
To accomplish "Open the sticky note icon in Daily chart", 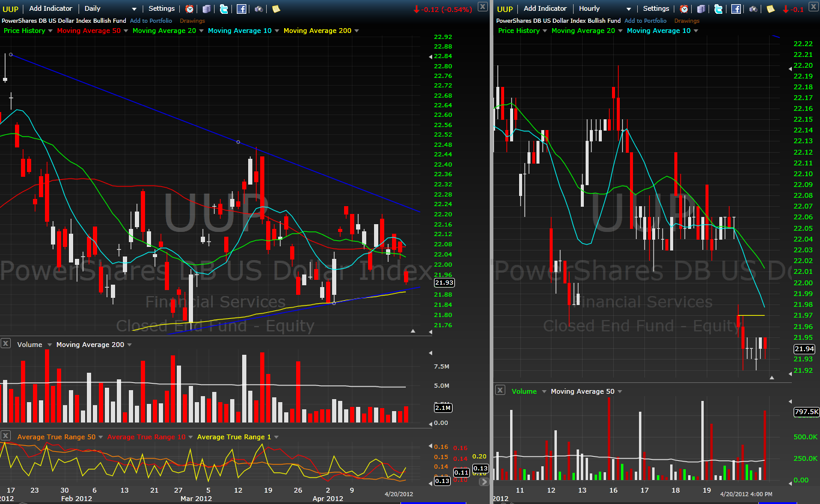I will tap(276, 9).
